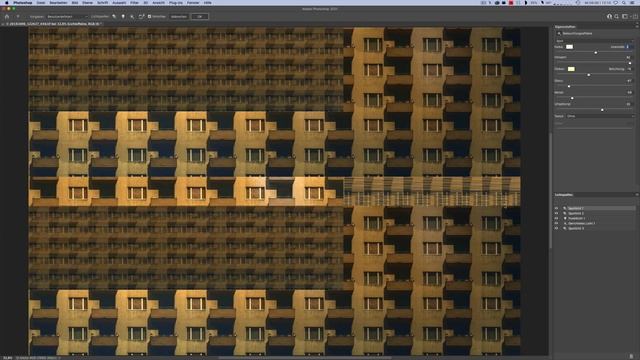Screen dimensions: 640x360
Task: Open light type dropdown in Eigenschaften panel
Action: coord(594,41)
